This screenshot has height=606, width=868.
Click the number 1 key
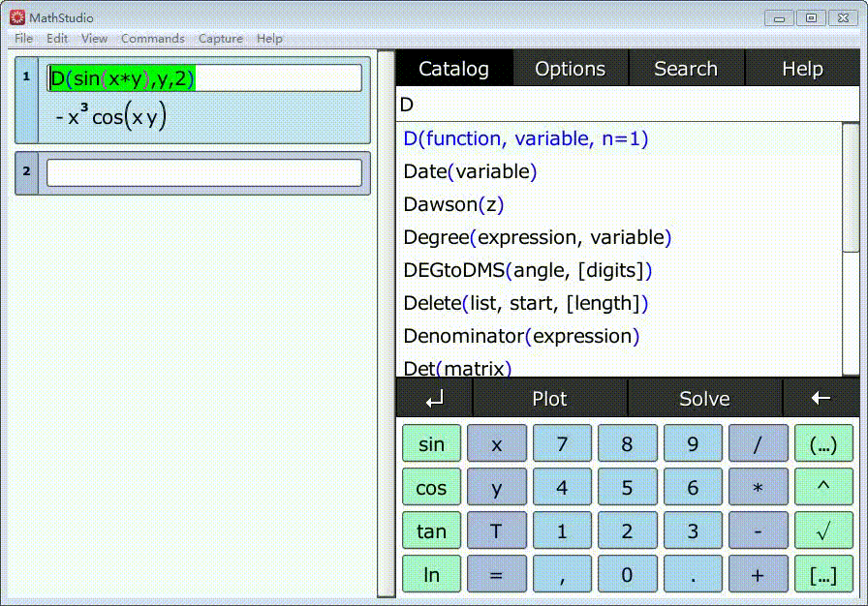pyautogui.click(x=562, y=530)
